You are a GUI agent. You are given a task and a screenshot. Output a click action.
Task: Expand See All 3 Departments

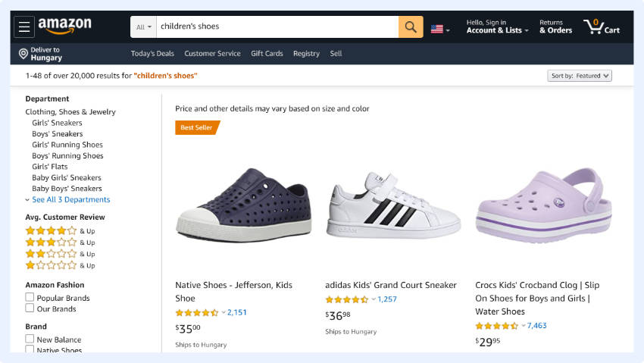(x=70, y=199)
